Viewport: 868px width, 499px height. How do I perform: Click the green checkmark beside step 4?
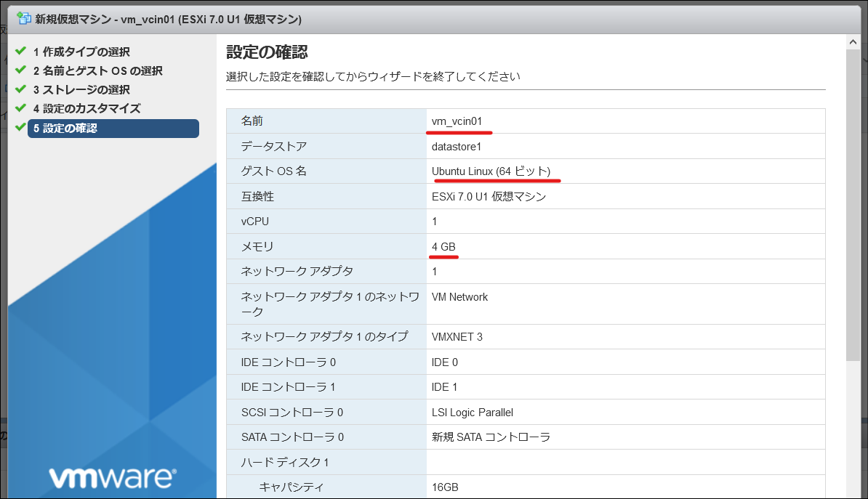coord(20,107)
